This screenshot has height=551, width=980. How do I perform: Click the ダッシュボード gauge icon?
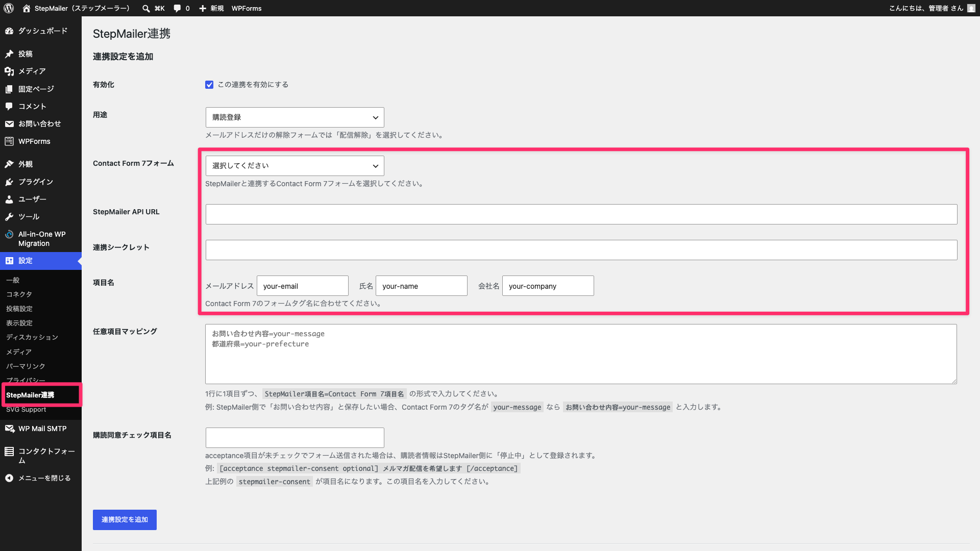coord(9,31)
